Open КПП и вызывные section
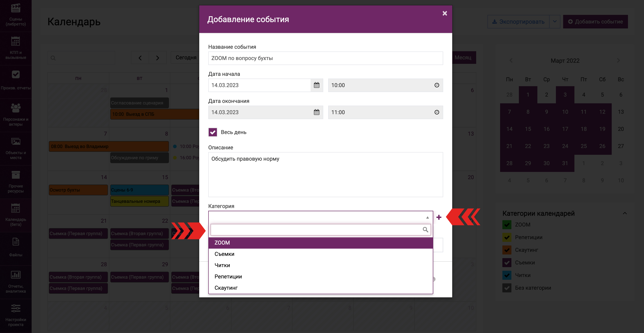 point(16,49)
